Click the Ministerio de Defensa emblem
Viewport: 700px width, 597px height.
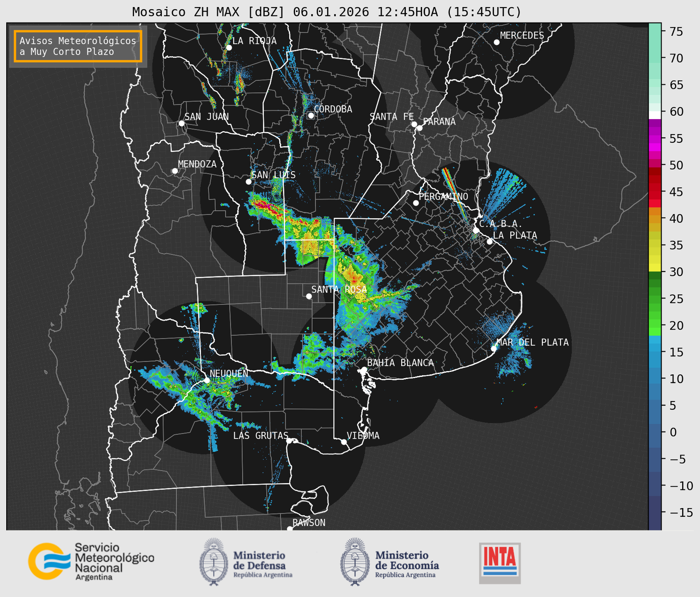[213, 562]
